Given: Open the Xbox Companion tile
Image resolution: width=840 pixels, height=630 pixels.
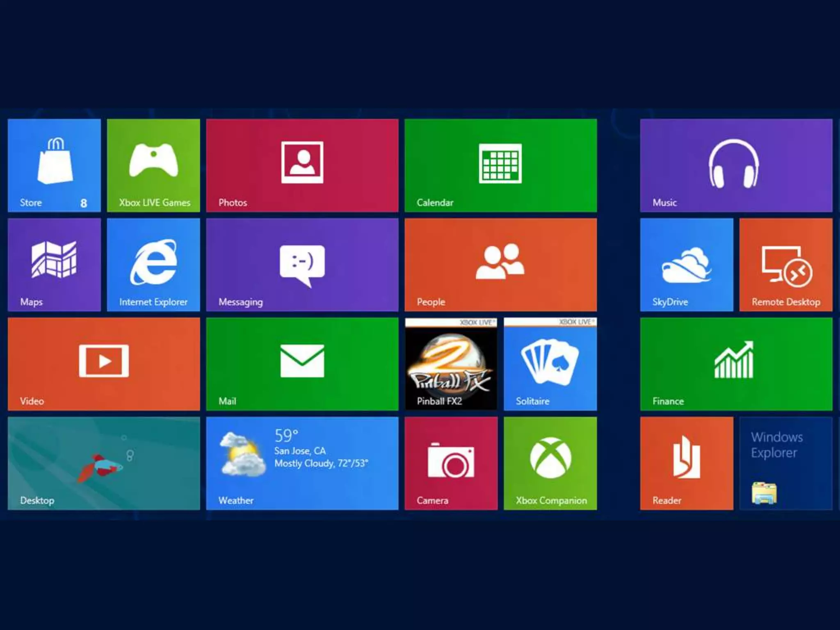Looking at the screenshot, I should click(550, 463).
